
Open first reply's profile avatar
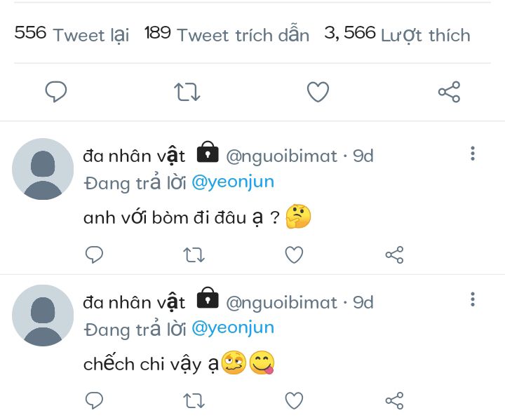(x=43, y=169)
